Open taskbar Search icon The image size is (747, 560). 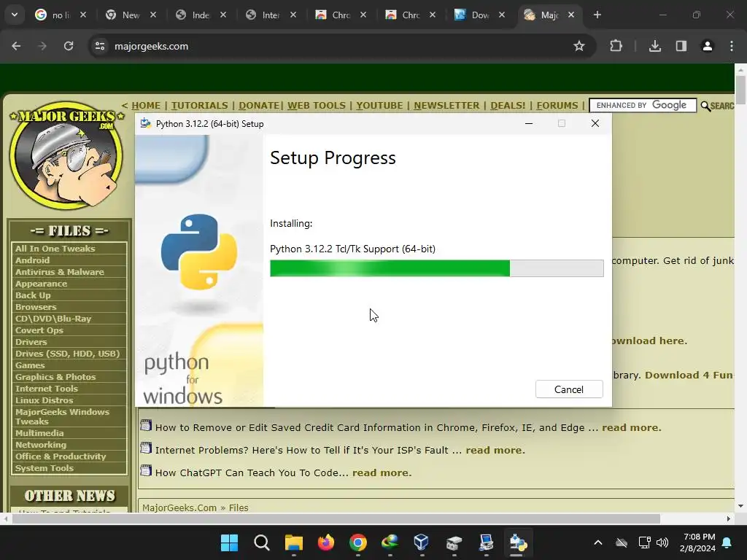pyautogui.click(x=262, y=542)
